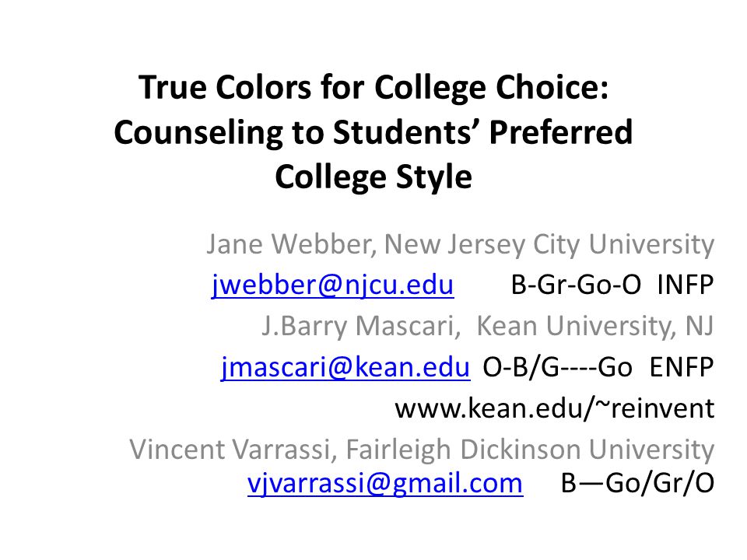The width and height of the screenshot is (747, 560).
Task: Click the 'College Style' title line
Action: tap(373, 177)
